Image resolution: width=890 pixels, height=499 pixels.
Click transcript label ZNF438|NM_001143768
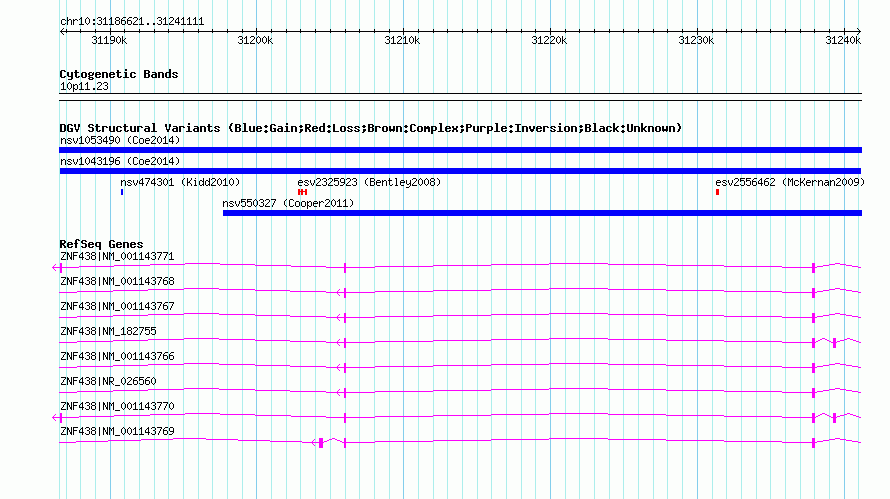[117, 282]
